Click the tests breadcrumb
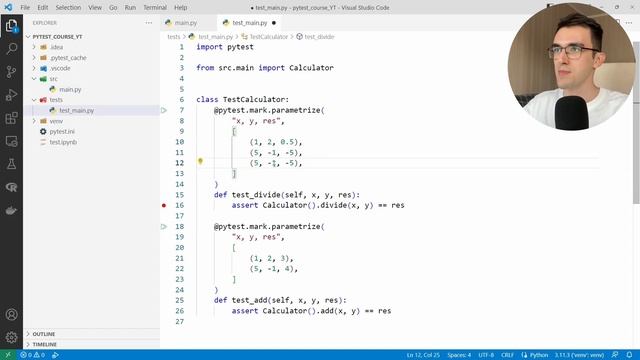This screenshot has height=360, width=640. pos(173,37)
